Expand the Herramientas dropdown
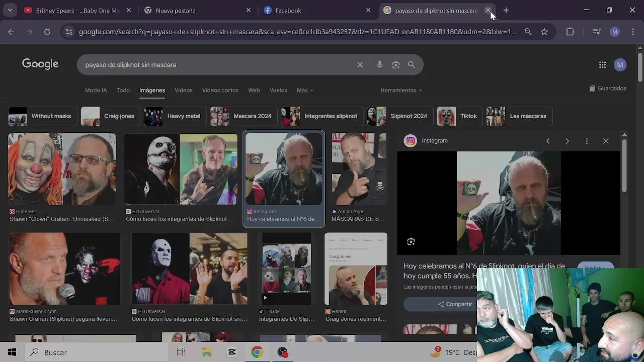644x362 pixels. click(401, 90)
